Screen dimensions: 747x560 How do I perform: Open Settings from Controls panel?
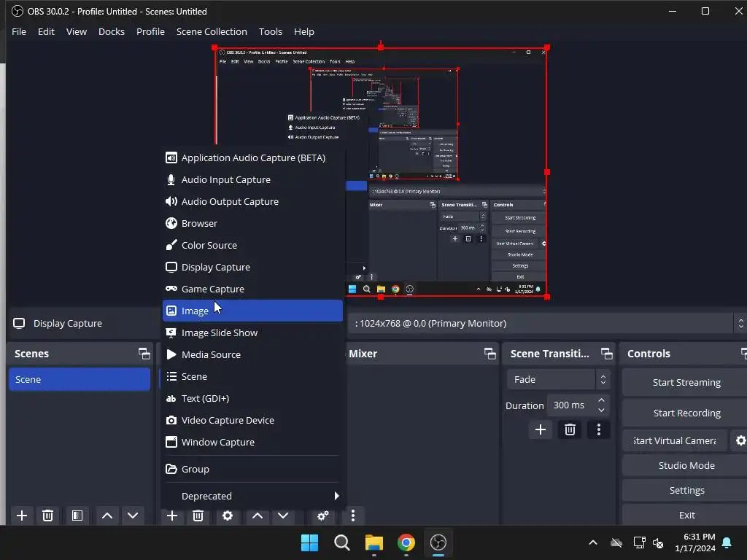click(686, 491)
